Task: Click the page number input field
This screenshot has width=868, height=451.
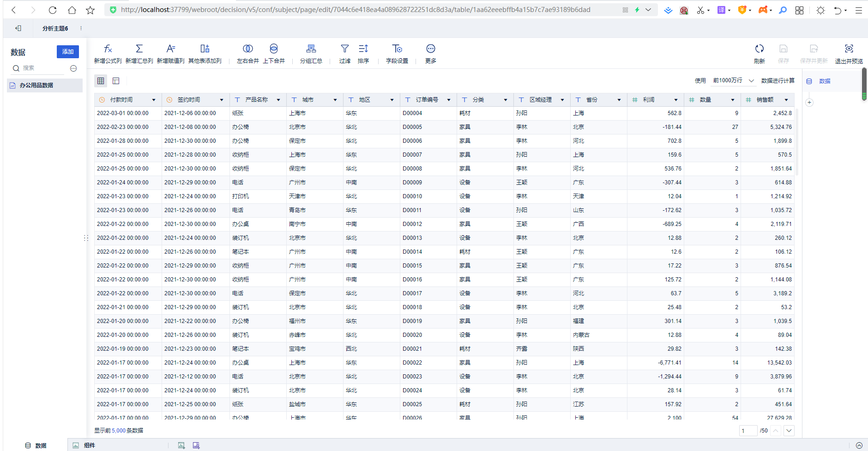Action: 748,431
